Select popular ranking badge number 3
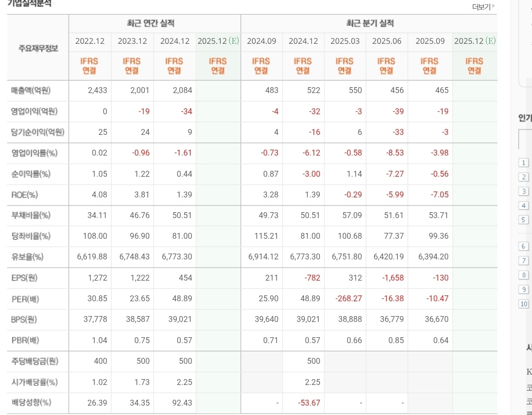This screenshot has height=415, width=532. click(524, 191)
